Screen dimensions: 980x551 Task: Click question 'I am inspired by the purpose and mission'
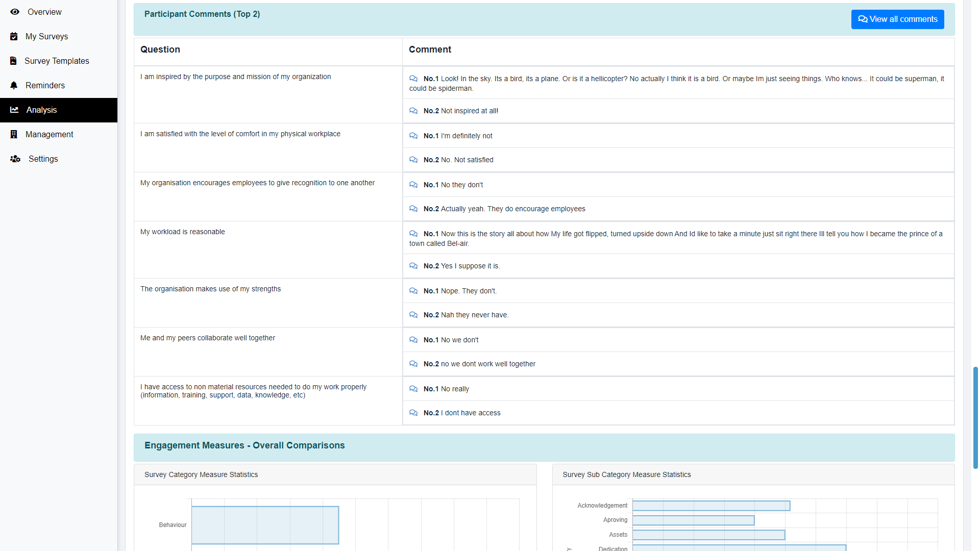tap(235, 77)
